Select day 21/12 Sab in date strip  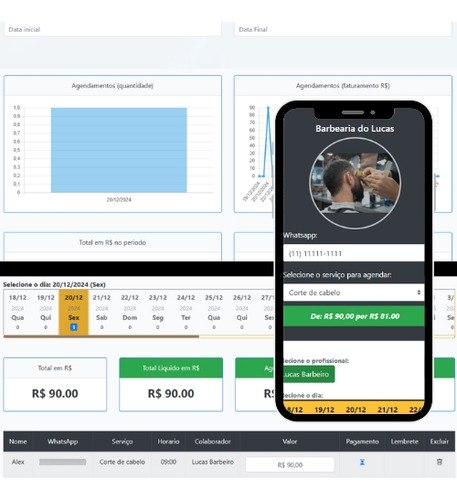point(102,312)
